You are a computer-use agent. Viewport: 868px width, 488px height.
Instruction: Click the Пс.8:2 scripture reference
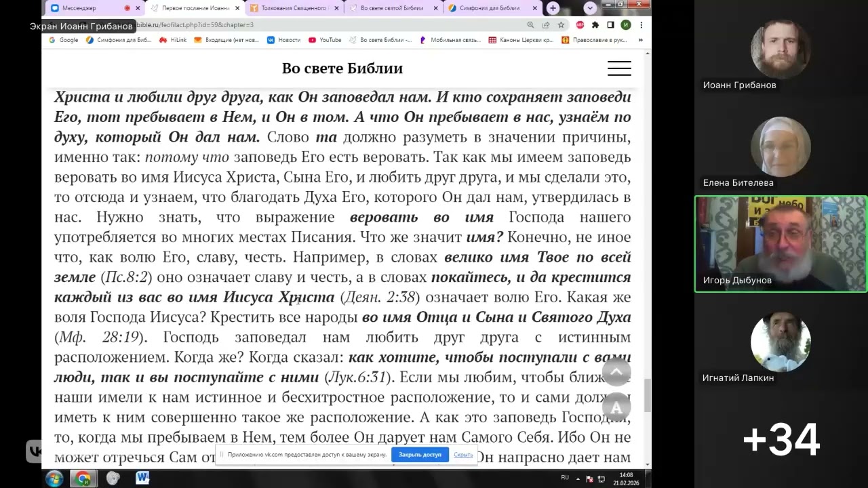click(x=125, y=277)
